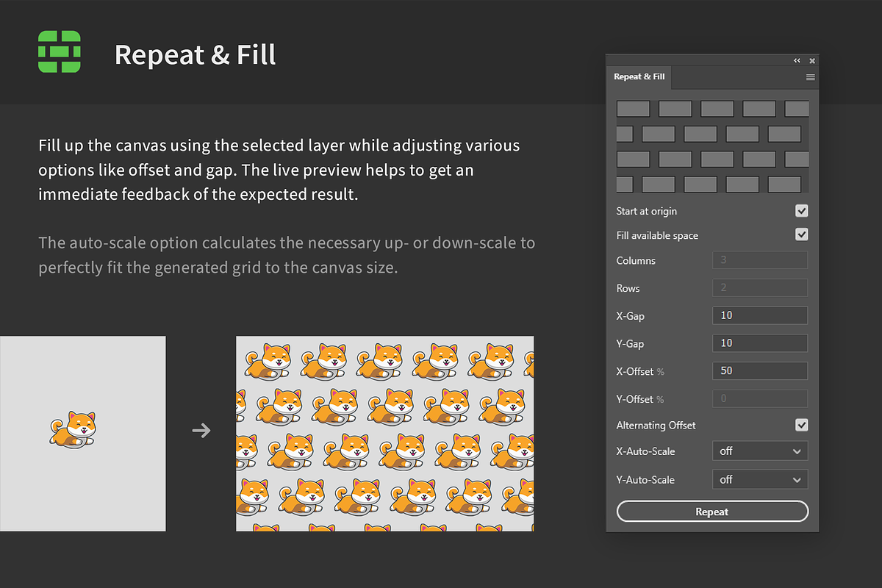Click the disabled Columns field
The image size is (882, 588).
coord(760,259)
